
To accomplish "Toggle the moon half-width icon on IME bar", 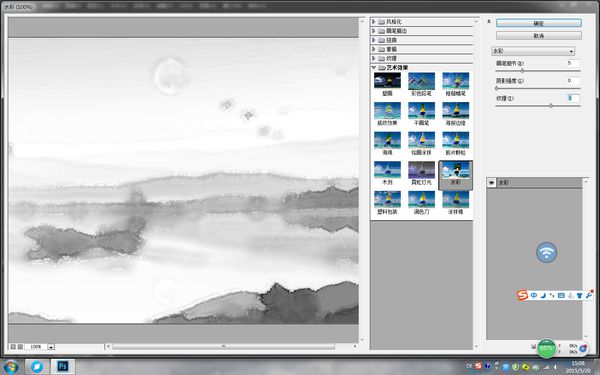I will 543,295.
